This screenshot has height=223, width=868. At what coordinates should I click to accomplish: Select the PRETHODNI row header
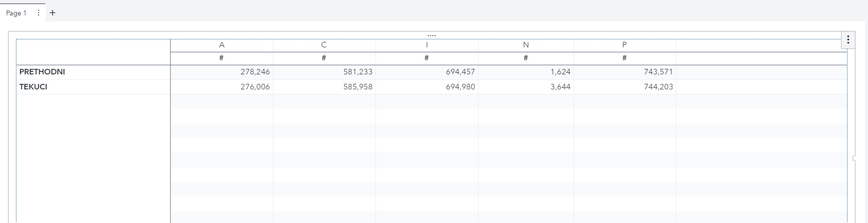[x=42, y=72]
